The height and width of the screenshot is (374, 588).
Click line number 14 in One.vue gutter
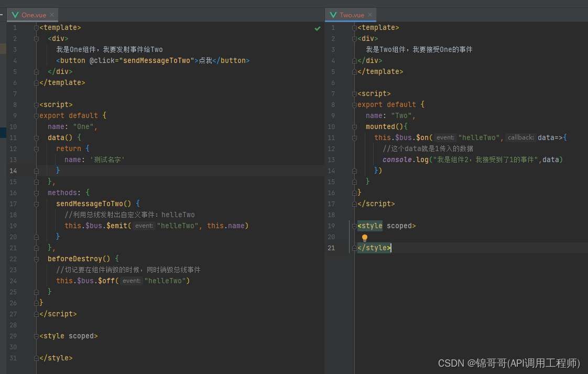click(13, 171)
